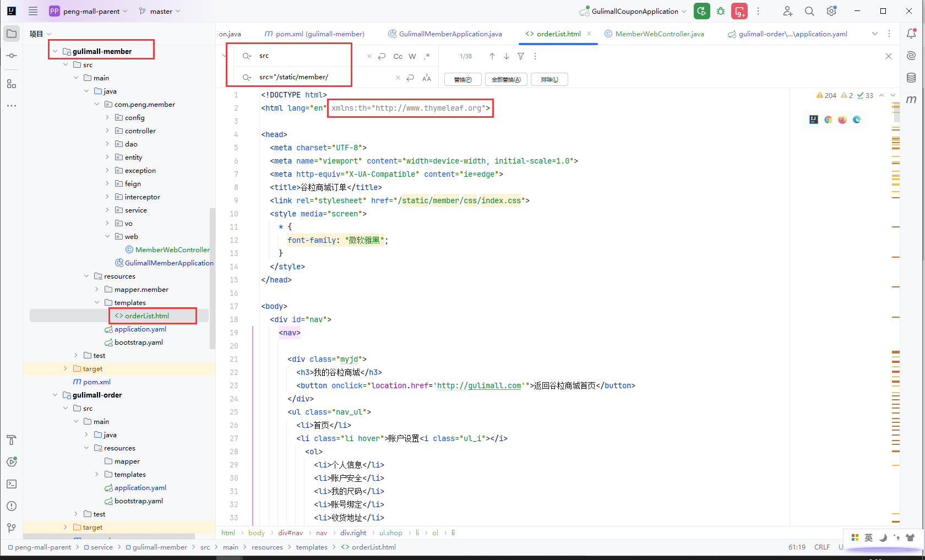The height and width of the screenshot is (560, 925).
Task: Click the editor vertical scrollbar thumb
Action: coord(896,112)
